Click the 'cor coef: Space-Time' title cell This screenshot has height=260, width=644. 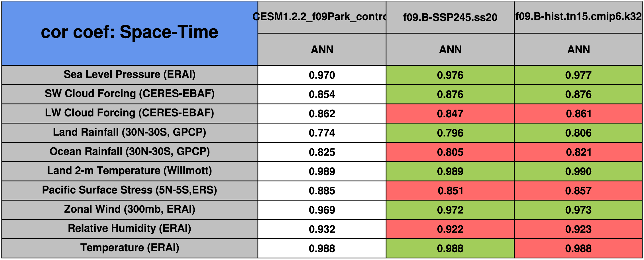click(130, 33)
